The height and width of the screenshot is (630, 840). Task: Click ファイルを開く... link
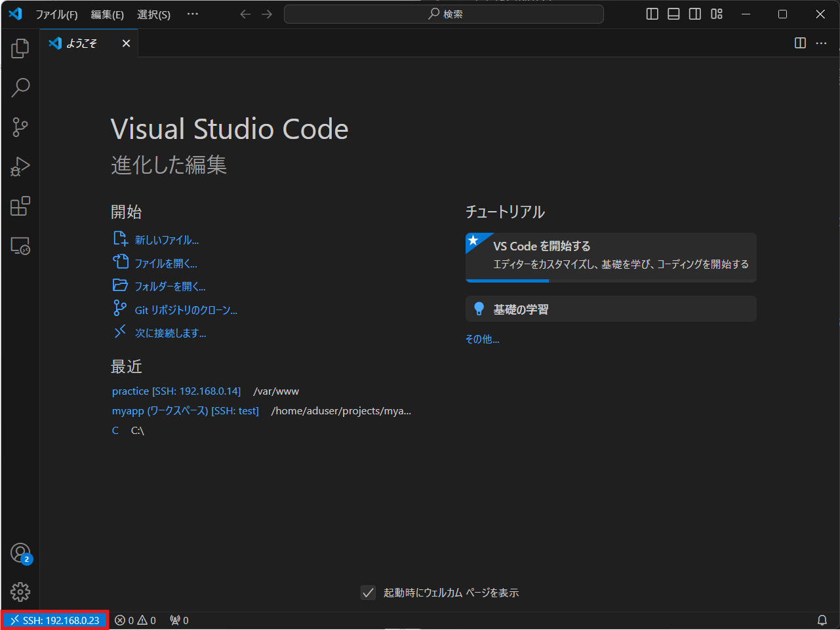166,264
